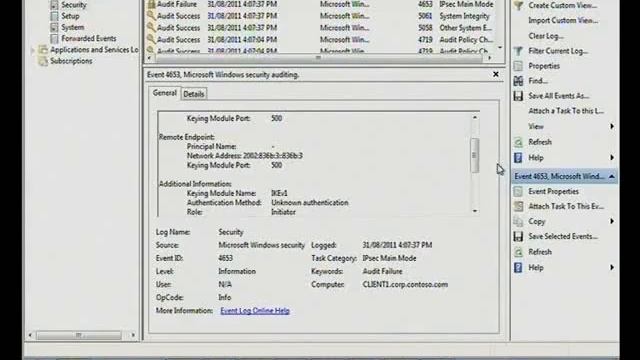Open the upper Help submenu
This screenshot has width=640, height=360.
(x=536, y=158)
